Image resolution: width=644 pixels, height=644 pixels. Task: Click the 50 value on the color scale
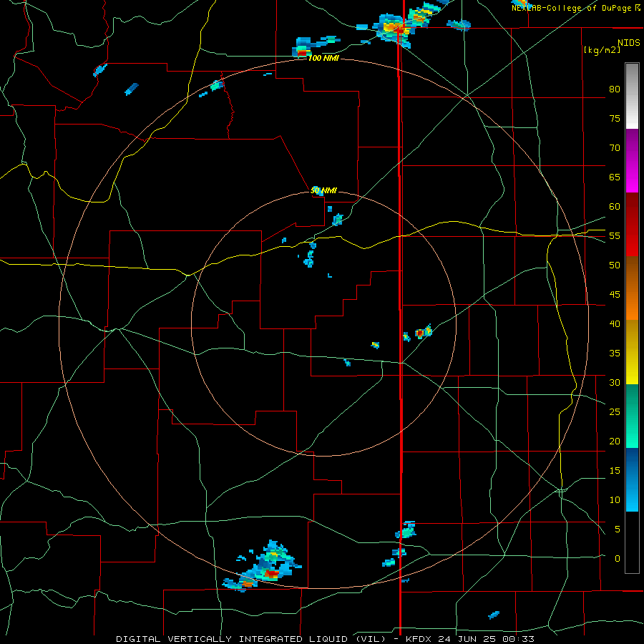(615, 265)
